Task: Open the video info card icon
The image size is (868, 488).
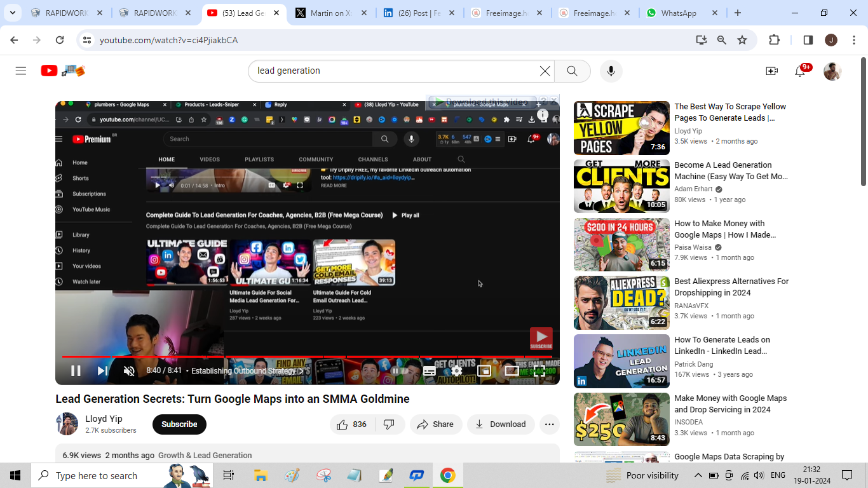Action: click(543, 115)
